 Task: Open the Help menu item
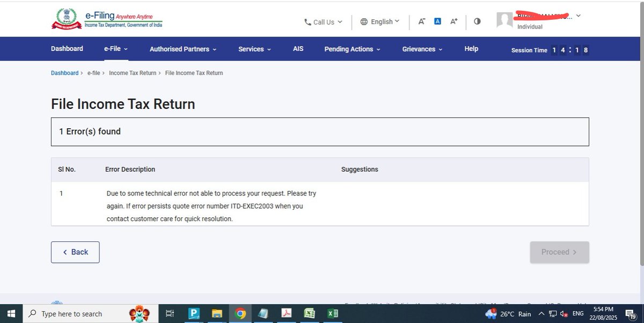(471, 49)
